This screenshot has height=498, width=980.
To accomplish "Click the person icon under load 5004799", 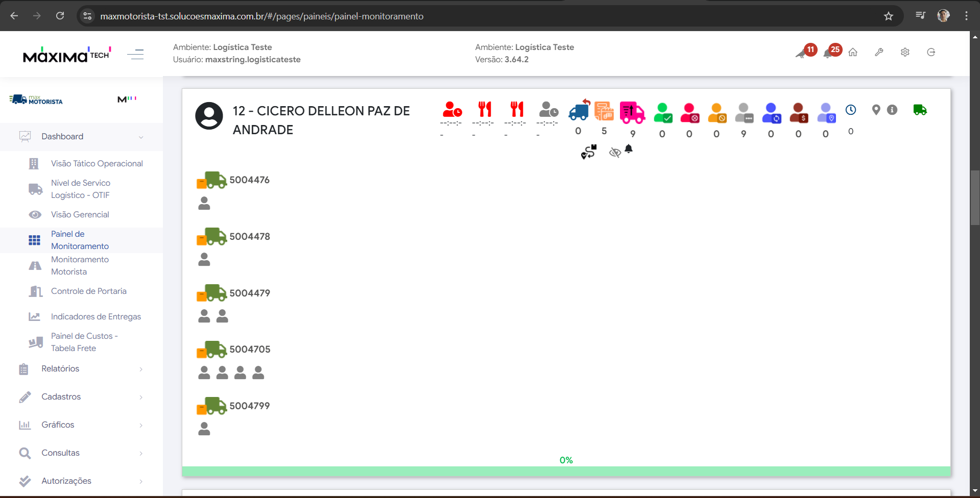I will point(204,429).
